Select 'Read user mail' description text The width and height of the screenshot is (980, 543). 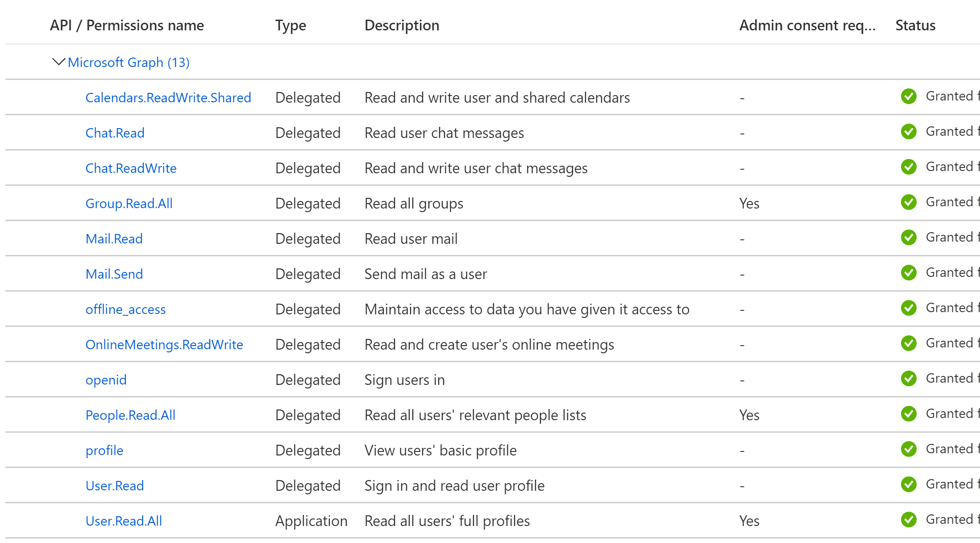click(x=411, y=239)
